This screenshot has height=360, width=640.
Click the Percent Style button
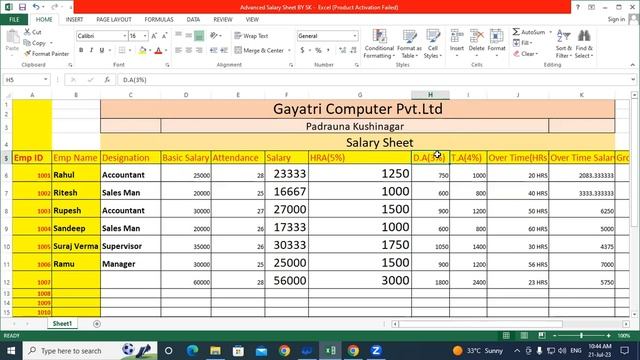click(x=318, y=50)
